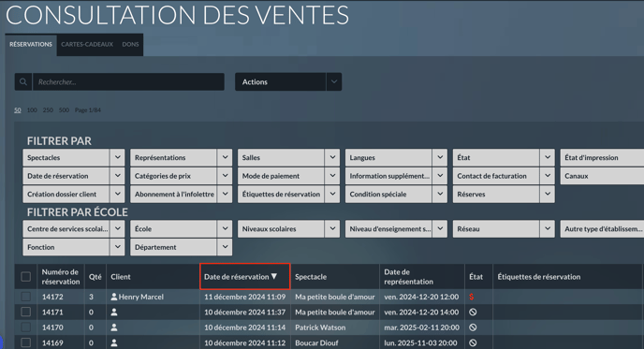Open the État filter dropdown
The width and height of the screenshot is (644, 349).
coord(504,158)
